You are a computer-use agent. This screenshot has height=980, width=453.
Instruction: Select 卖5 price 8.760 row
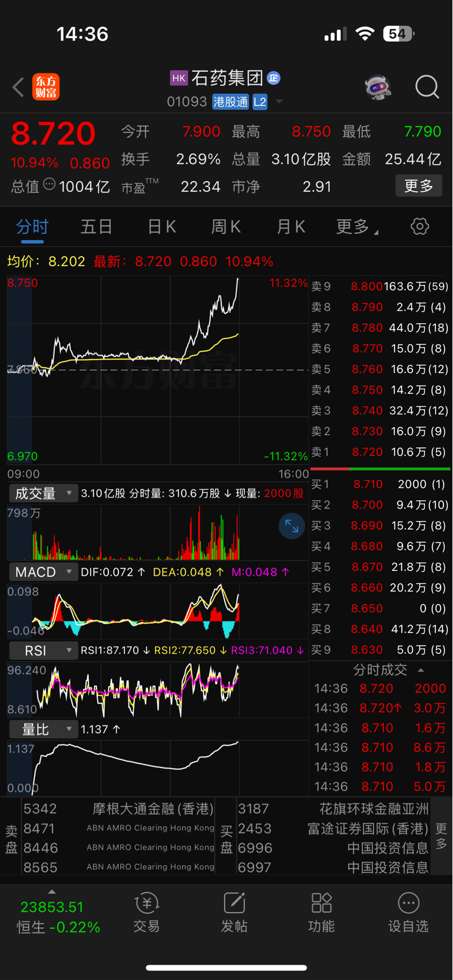pos(380,369)
